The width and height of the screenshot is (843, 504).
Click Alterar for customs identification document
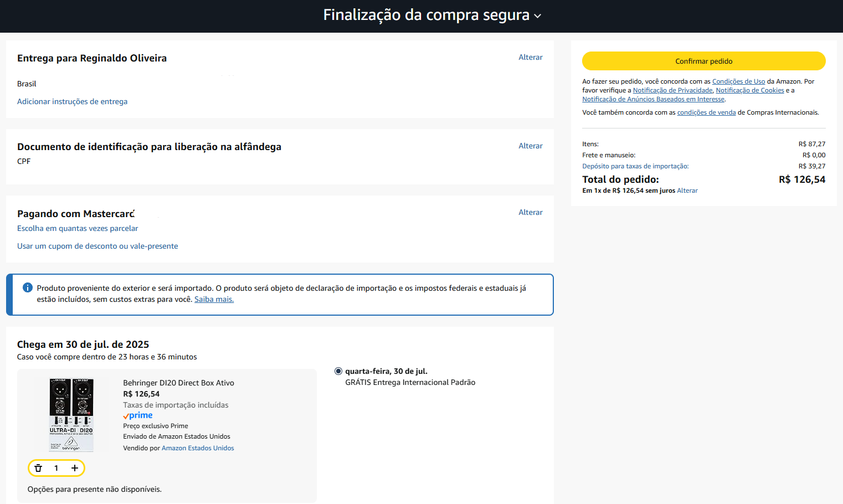530,146
